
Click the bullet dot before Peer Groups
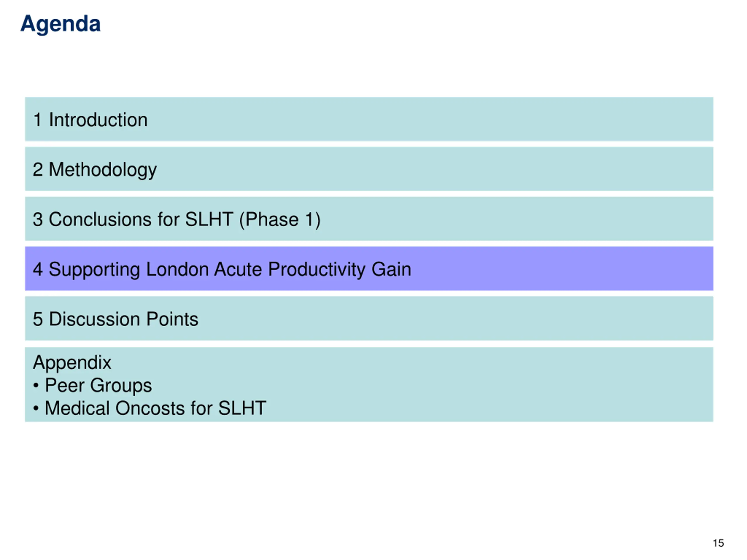click(36, 386)
